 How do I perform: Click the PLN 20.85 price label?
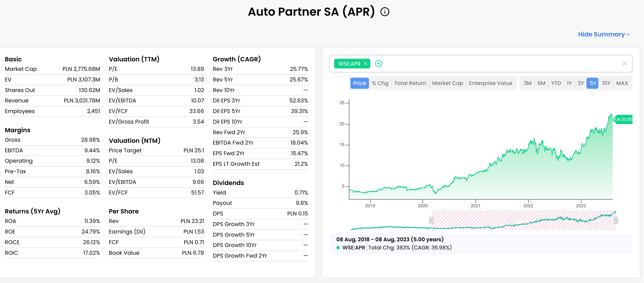(623, 119)
